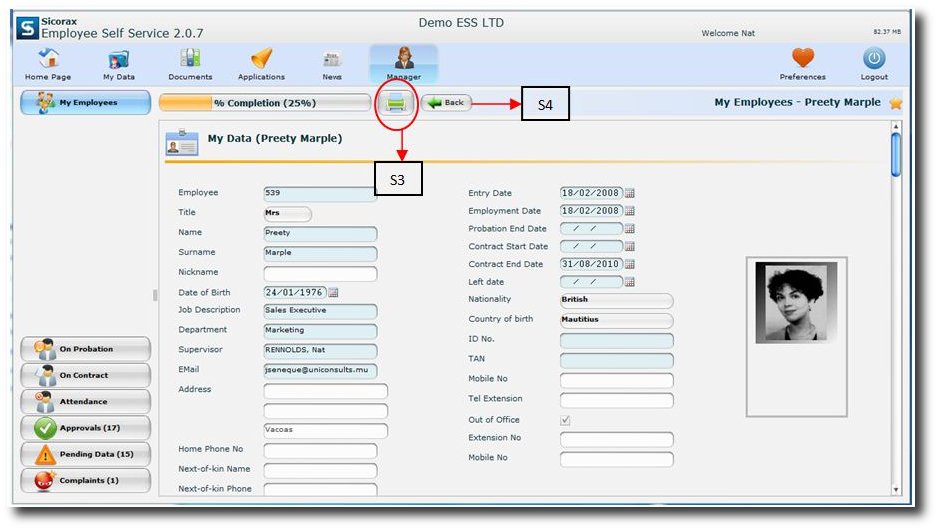Select the Manager tab
The width and height of the screenshot is (938, 530).
tap(403, 64)
